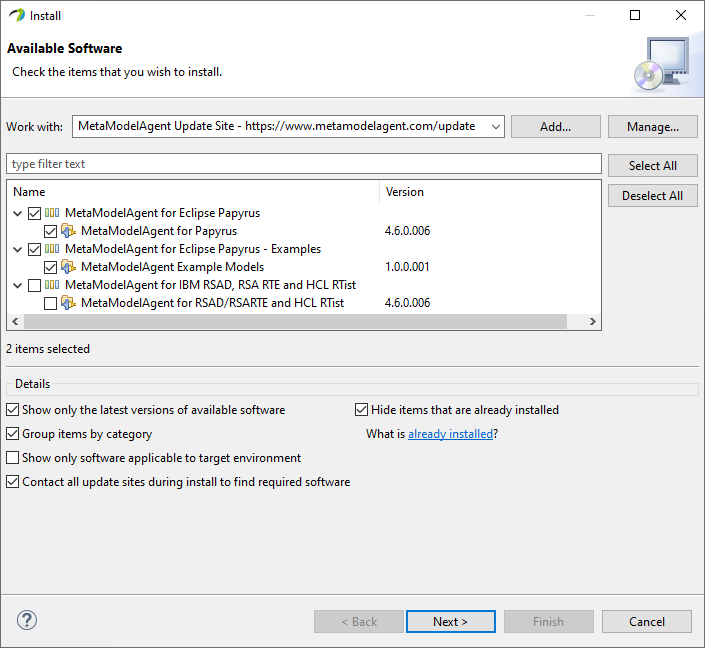Click the Install dialog title bar icon
The height and width of the screenshot is (648, 705).
coord(17,15)
